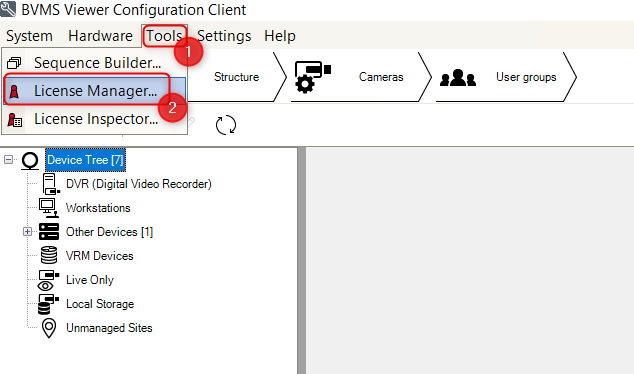Click the vertical splitter beside device tree
Image resolution: width=634 pixels, height=374 pixels.
coord(302,261)
